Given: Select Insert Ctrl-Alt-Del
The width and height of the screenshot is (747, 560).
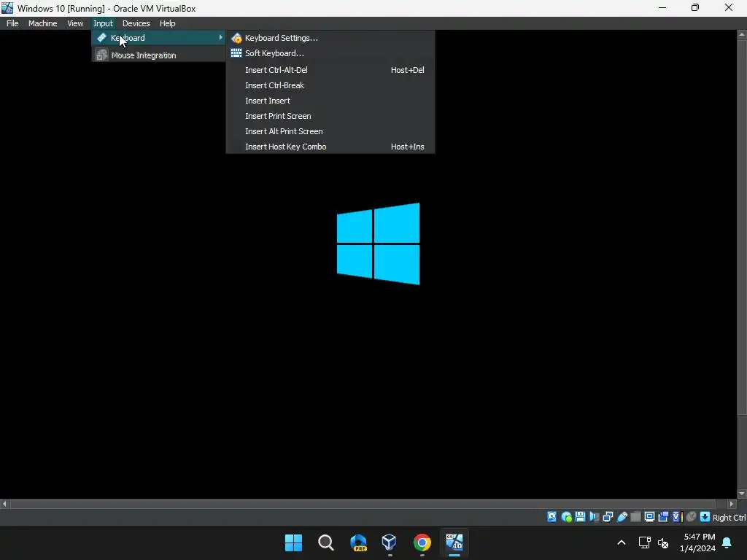Looking at the screenshot, I should click(x=330, y=70).
